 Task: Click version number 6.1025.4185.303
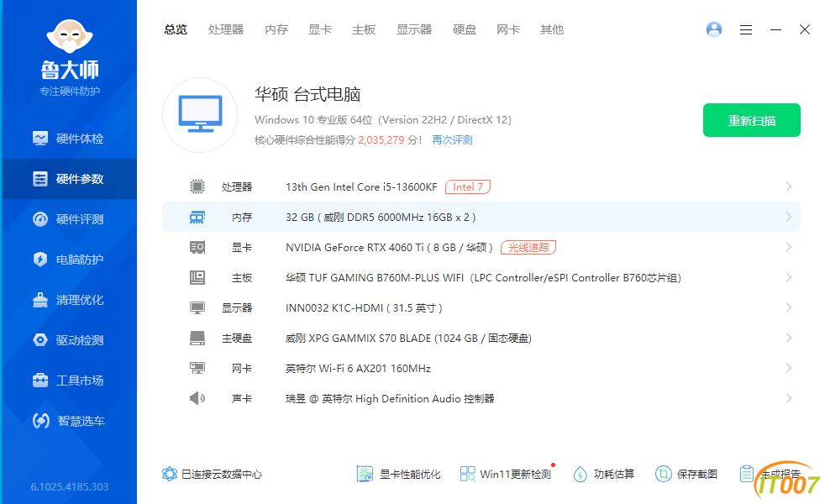point(70,486)
